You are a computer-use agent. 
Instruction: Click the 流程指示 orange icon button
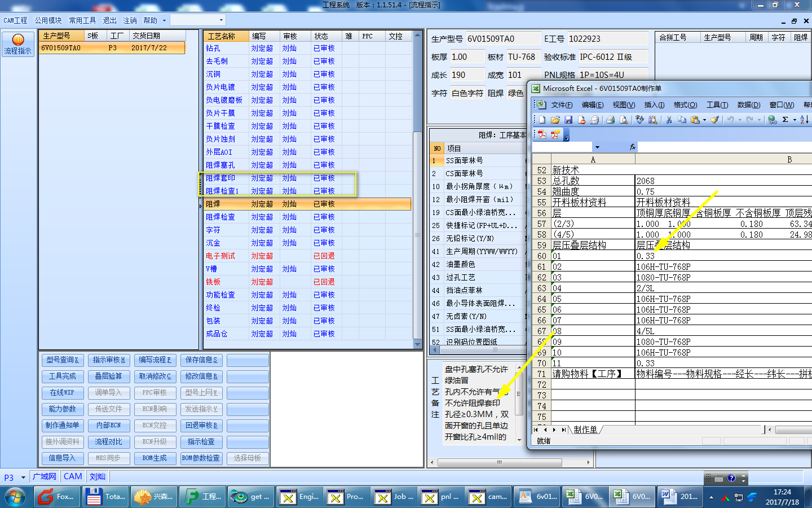point(18,44)
